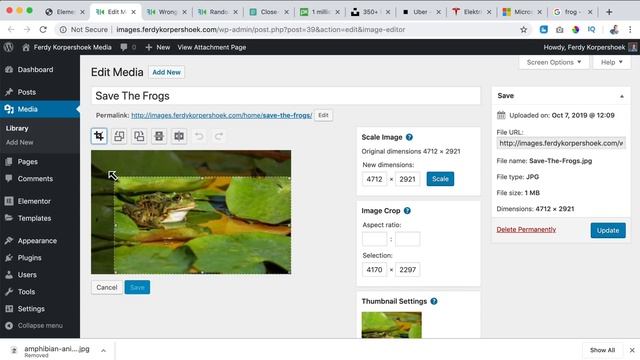Go forward in browser history

(27, 29)
